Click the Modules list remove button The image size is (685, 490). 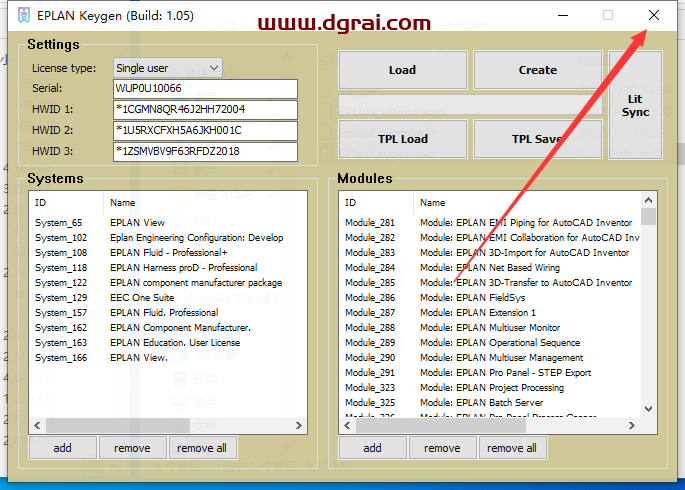[x=442, y=448]
